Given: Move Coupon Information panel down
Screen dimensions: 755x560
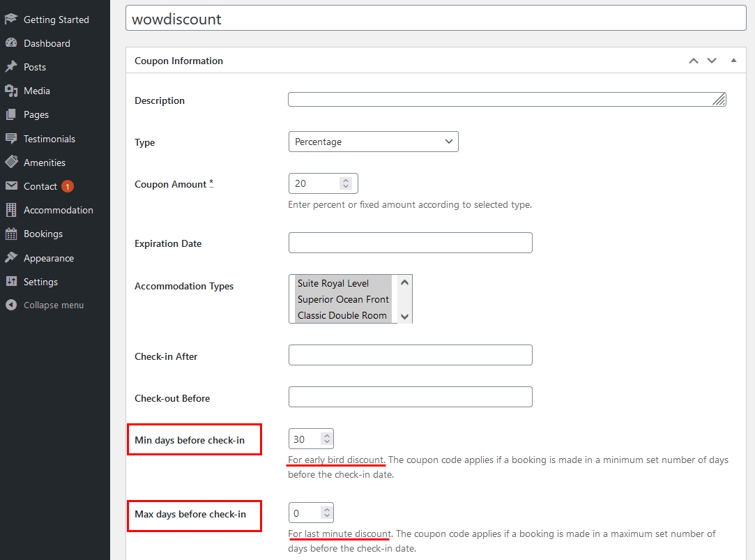Looking at the screenshot, I should 712,61.
